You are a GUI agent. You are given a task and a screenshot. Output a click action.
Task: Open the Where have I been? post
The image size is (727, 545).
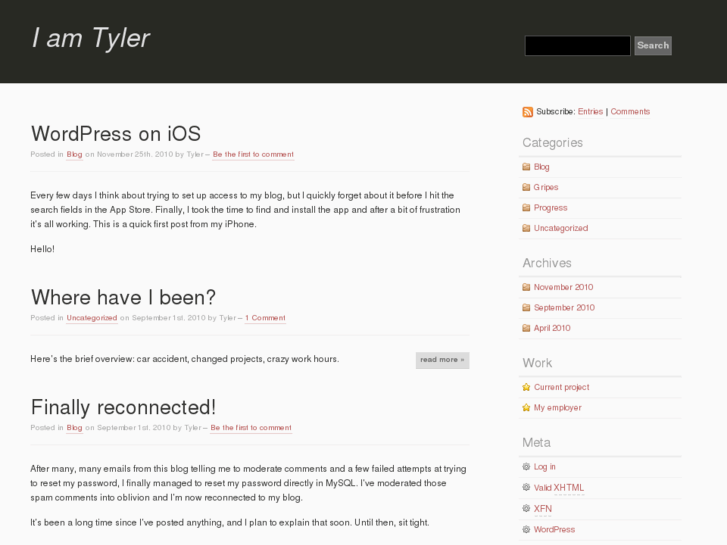click(123, 297)
